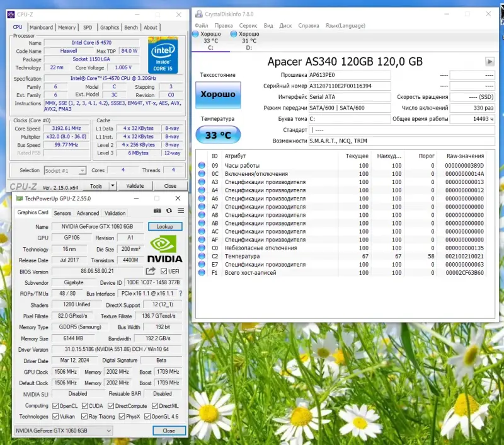Image resolution: width=504 pixels, height=445 pixels.
Task: Open Сервис menu in CrystalDiskInfo
Action: (x=248, y=25)
